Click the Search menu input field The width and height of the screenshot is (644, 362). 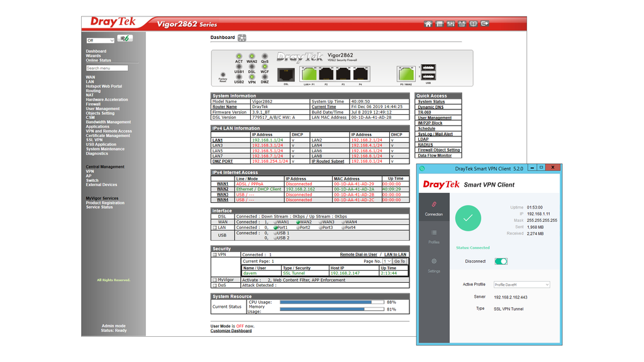pyautogui.click(x=106, y=67)
